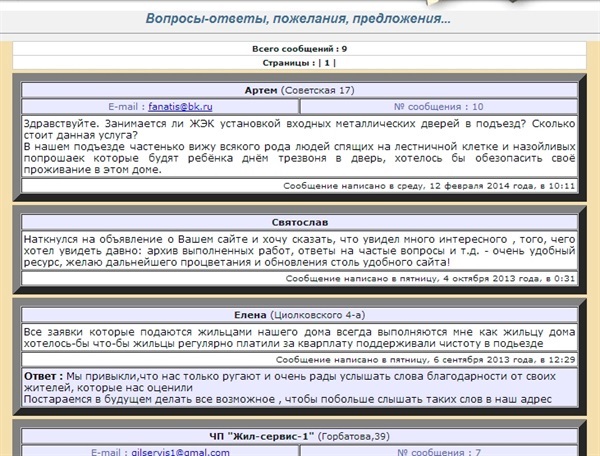Open the fanatis@bk.ru email link

point(180,107)
